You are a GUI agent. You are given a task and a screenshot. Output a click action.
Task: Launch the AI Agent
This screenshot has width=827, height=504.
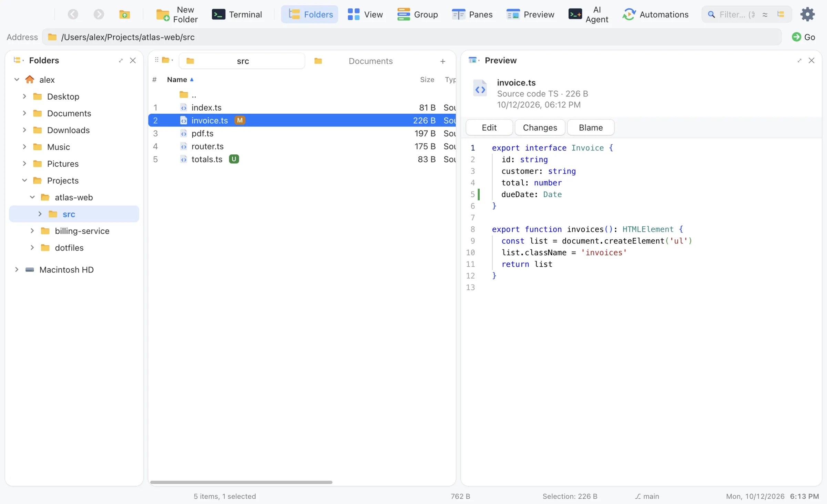(589, 14)
